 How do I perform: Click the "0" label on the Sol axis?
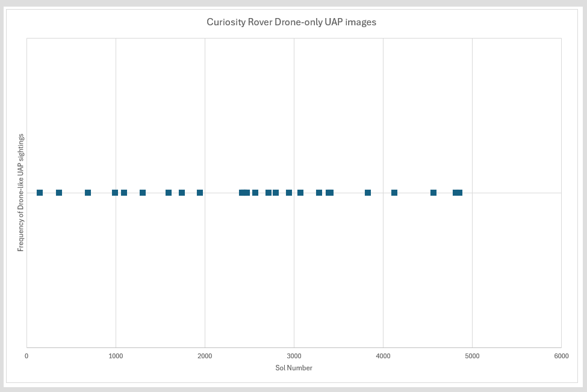tap(26, 356)
